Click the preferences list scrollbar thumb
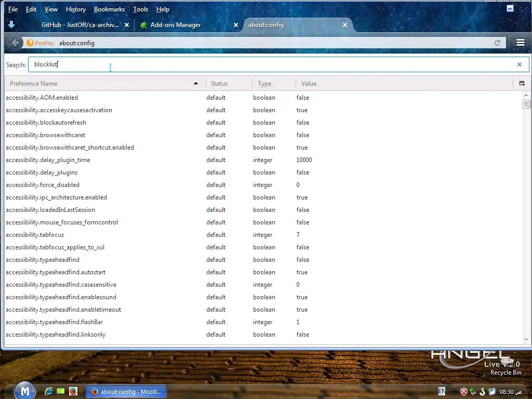The image size is (532, 399). tap(526, 104)
